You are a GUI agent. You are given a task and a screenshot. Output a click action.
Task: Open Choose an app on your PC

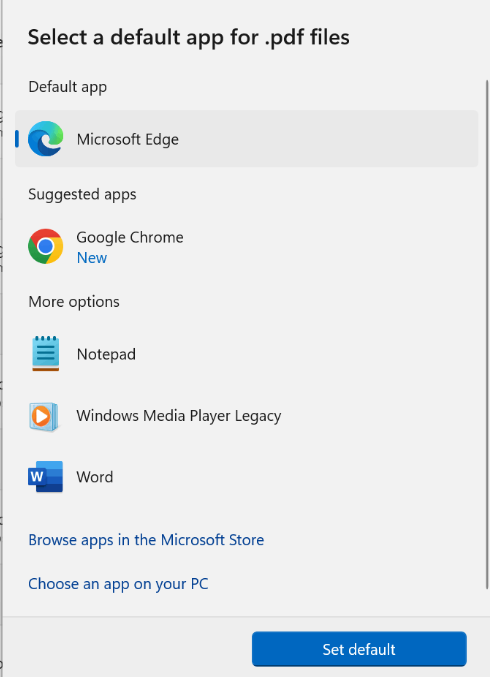click(x=118, y=584)
